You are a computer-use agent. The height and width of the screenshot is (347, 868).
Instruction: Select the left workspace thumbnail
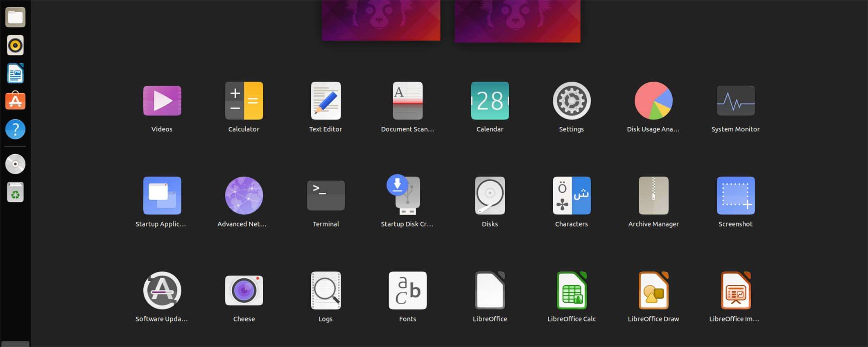pos(381,20)
